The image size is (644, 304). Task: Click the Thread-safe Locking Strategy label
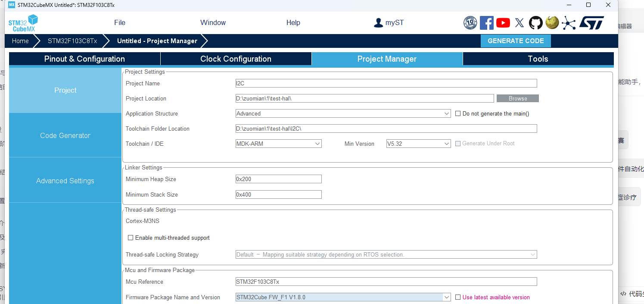tap(162, 255)
